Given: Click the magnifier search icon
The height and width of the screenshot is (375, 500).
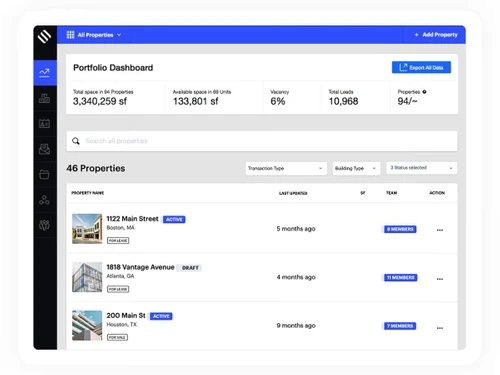Looking at the screenshot, I should 76,141.
